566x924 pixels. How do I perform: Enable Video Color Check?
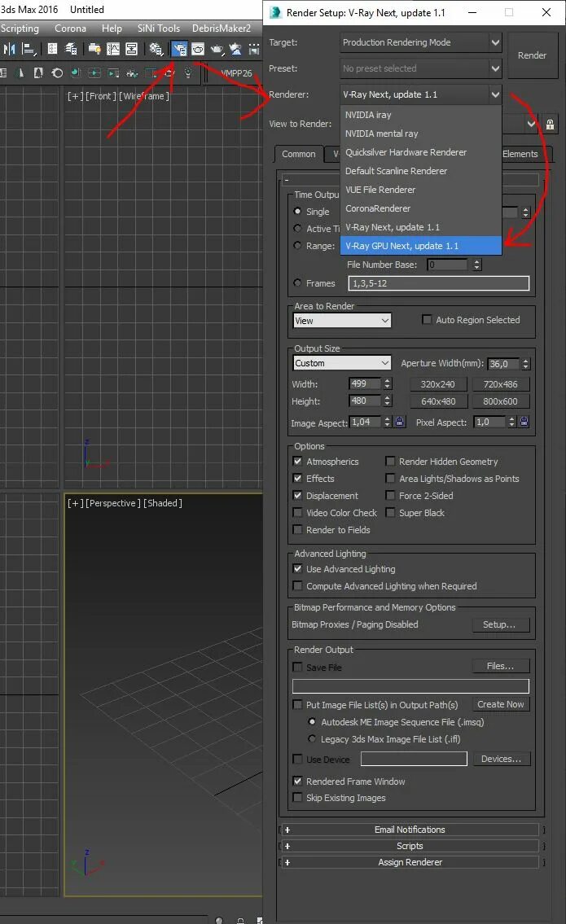[x=298, y=513]
